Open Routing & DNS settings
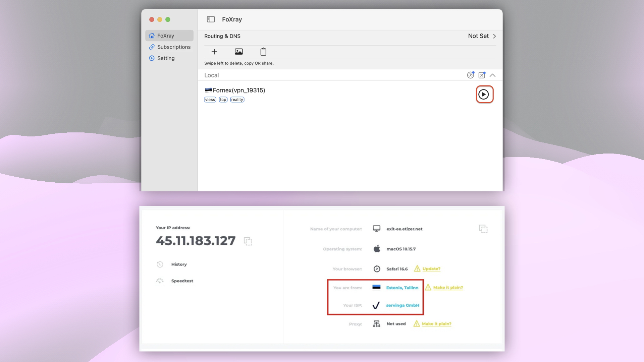This screenshot has height=362, width=644. tap(222, 36)
